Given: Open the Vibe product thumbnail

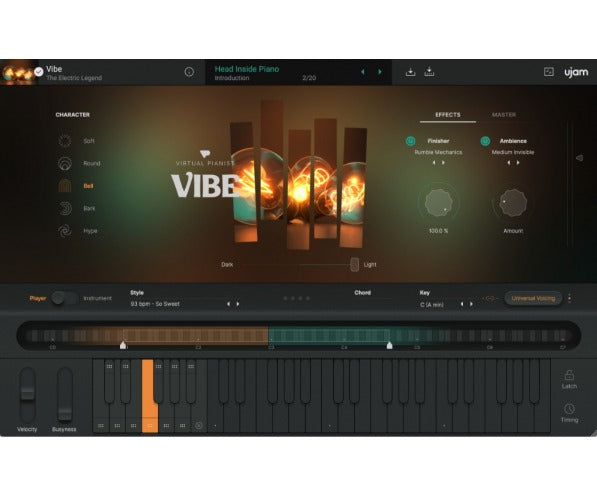Looking at the screenshot, I should pos(19,72).
